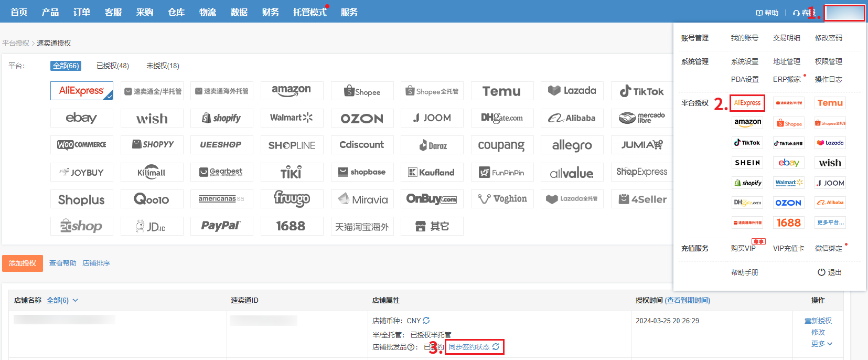Select the Kaufland platform tile
Viewport: 868px width, 360px height.
coord(432,172)
